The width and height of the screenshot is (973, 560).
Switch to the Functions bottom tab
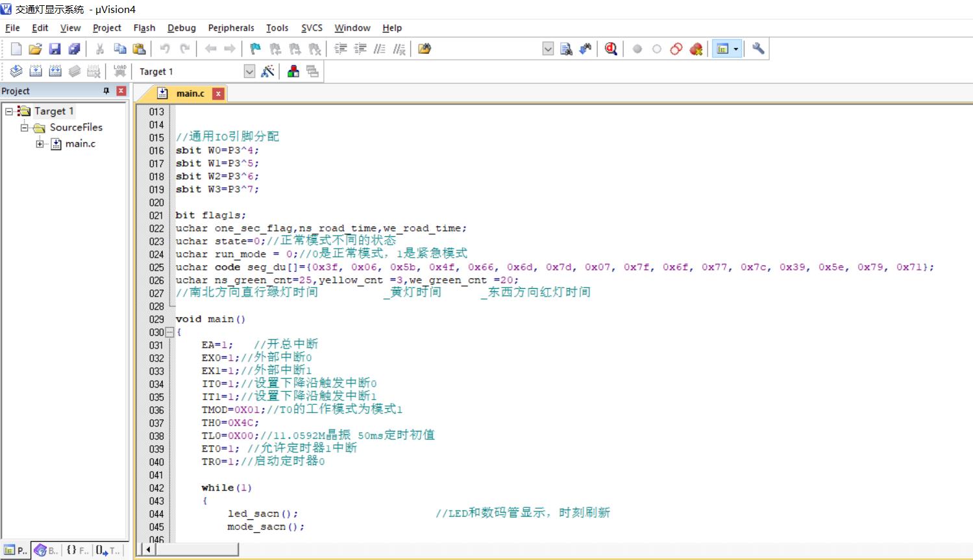point(77,550)
